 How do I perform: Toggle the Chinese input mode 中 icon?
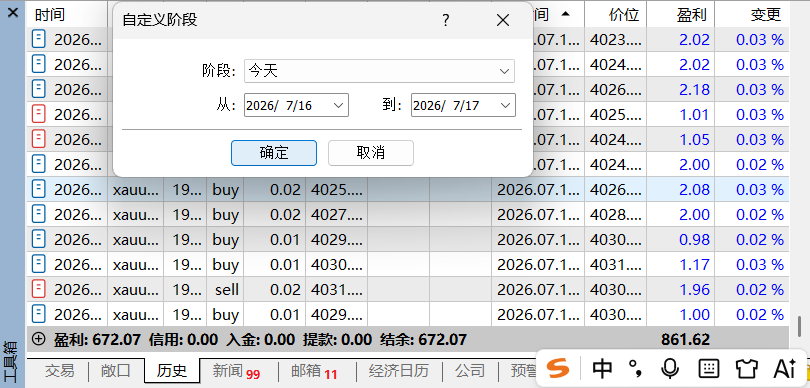[x=602, y=368]
